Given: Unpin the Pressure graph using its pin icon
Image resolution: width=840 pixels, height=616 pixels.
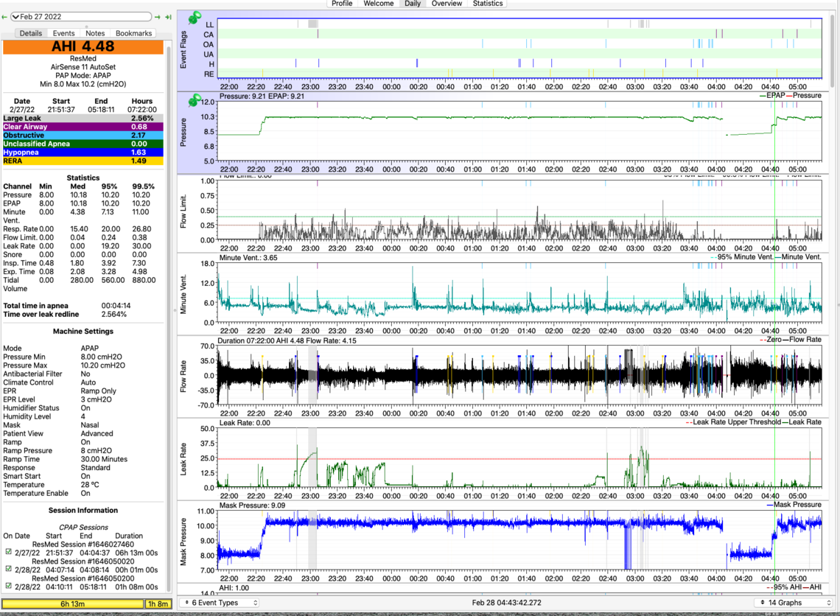Looking at the screenshot, I should [195, 100].
